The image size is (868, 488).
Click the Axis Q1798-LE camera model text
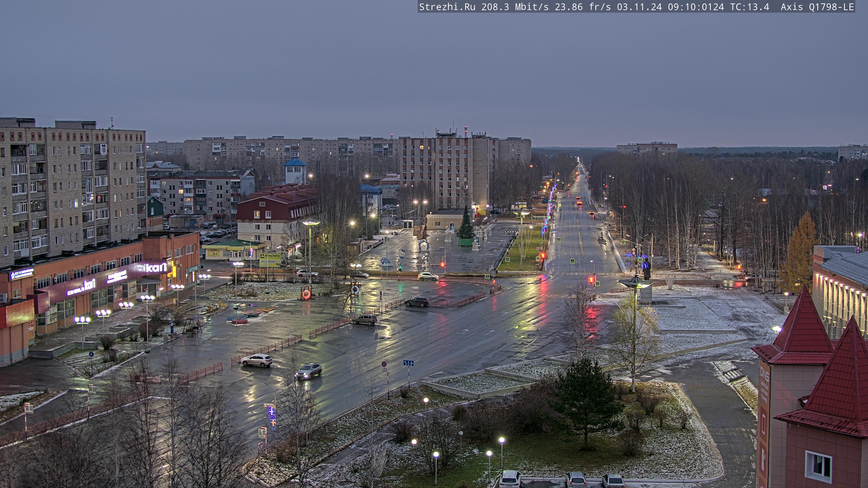817,7
